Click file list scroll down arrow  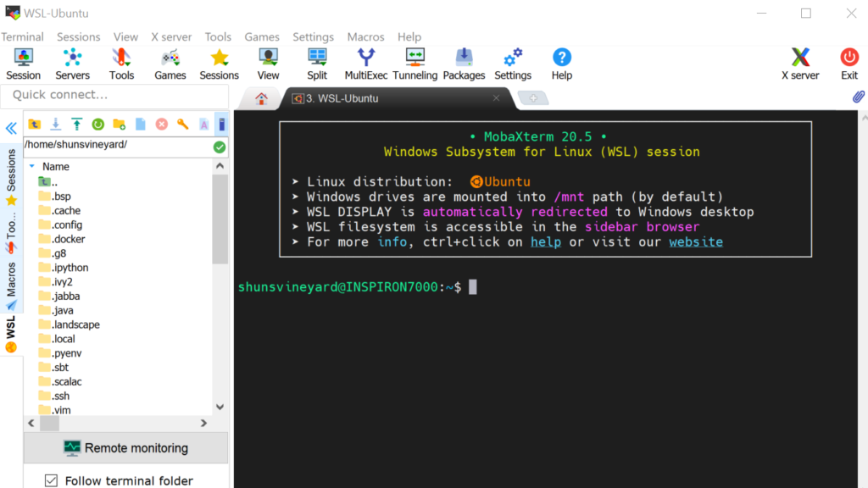tap(220, 407)
